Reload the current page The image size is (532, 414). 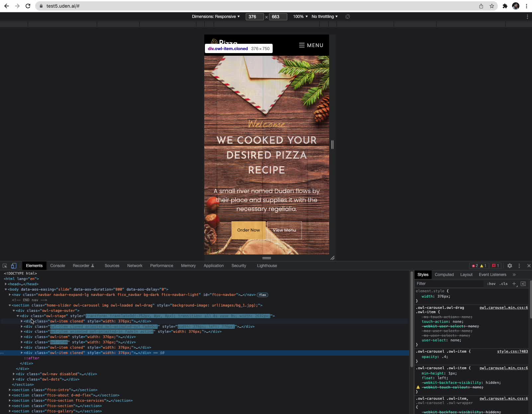28,6
